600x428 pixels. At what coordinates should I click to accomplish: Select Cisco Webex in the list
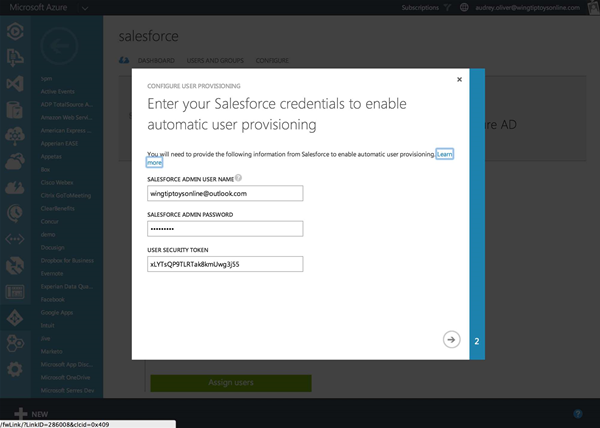(57, 182)
